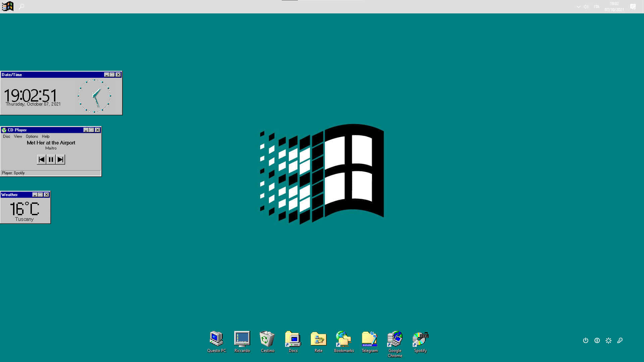Click the power icon at bottom right
Viewport: 644px width, 362px height.
[586, 340]
